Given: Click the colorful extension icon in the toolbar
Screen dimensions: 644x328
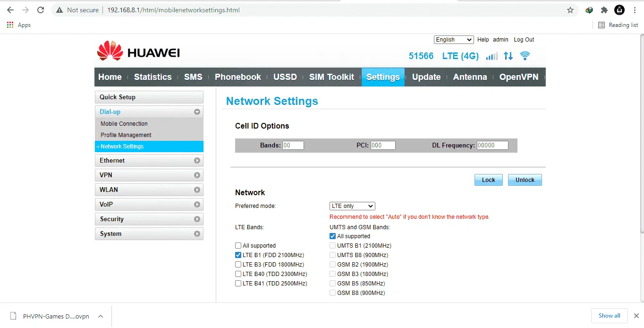Looking at the screenshot, I should [589, 10].
